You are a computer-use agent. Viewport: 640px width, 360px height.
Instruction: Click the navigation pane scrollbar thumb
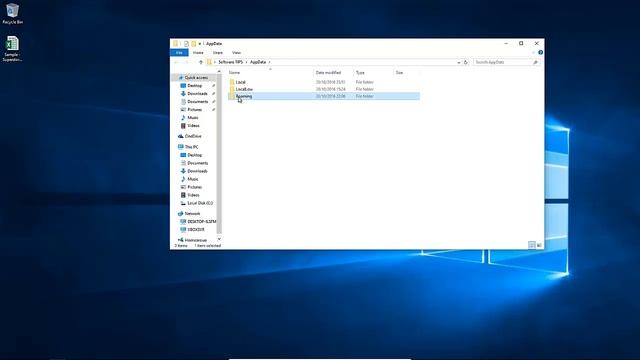219,154
